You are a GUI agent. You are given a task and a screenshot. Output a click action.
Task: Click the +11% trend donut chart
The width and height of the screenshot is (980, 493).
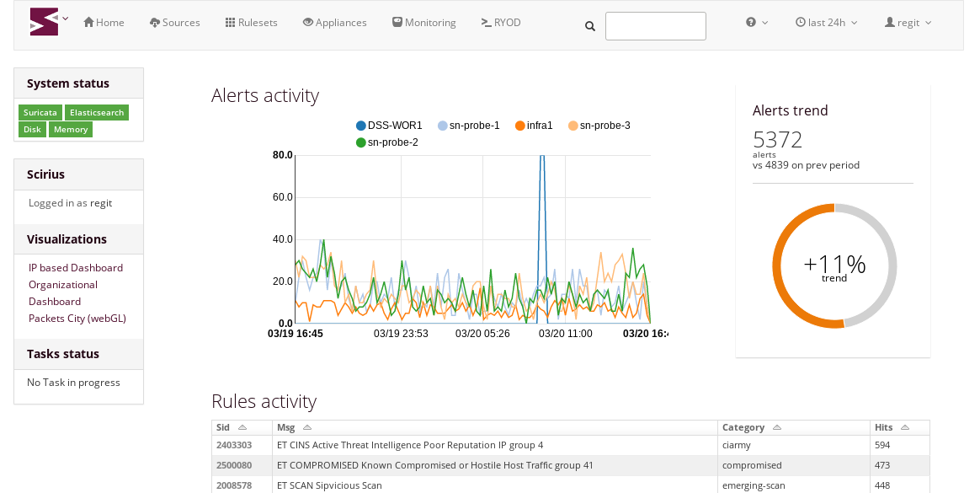pyautogui.click(x=834, y=266)
